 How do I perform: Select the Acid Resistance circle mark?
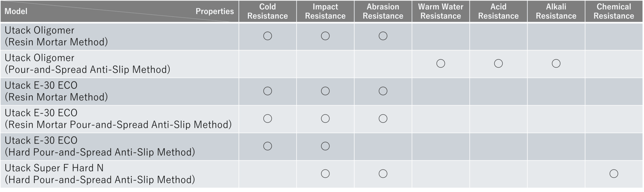tap(498, 63)
